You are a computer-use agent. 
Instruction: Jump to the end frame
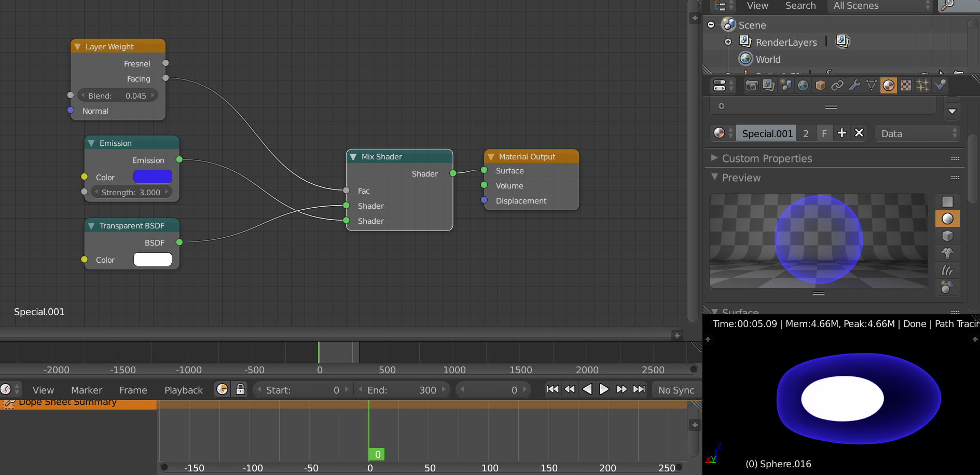click(x=639, y=389)
